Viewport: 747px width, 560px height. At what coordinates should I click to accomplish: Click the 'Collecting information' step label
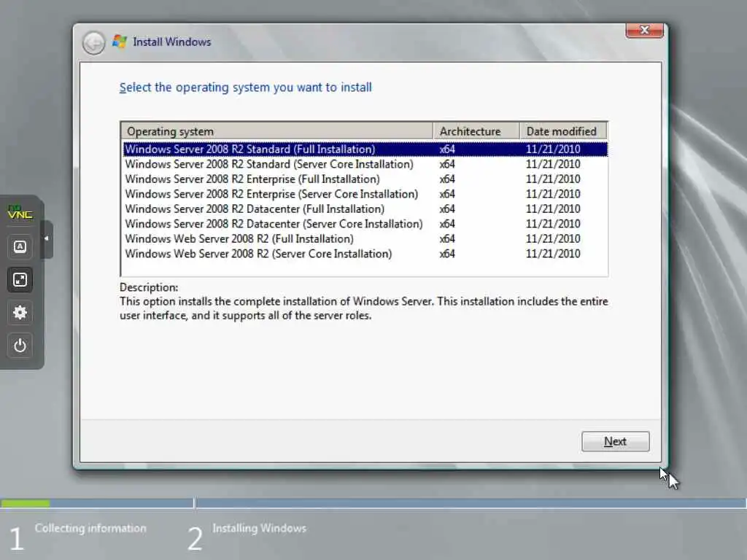click(90, 528)
